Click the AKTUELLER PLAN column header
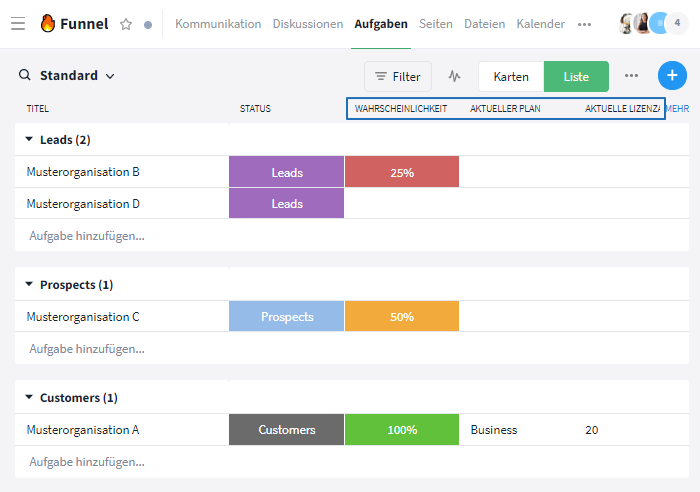 point(505,108)
